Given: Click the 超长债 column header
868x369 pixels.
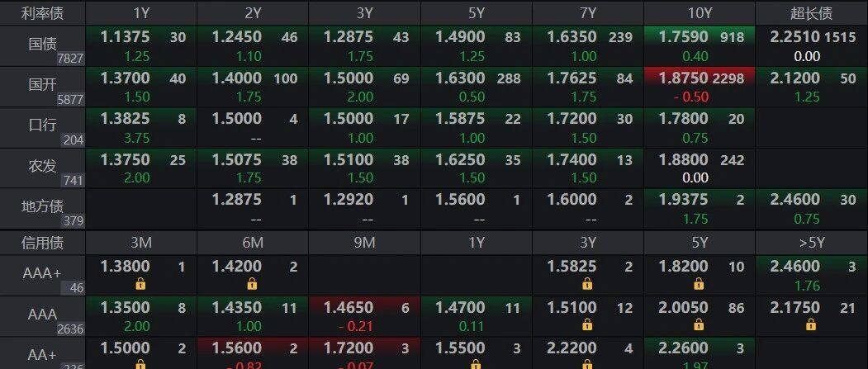Looking at the screenshot, I should pyautogui.click(x=811, y=12).
